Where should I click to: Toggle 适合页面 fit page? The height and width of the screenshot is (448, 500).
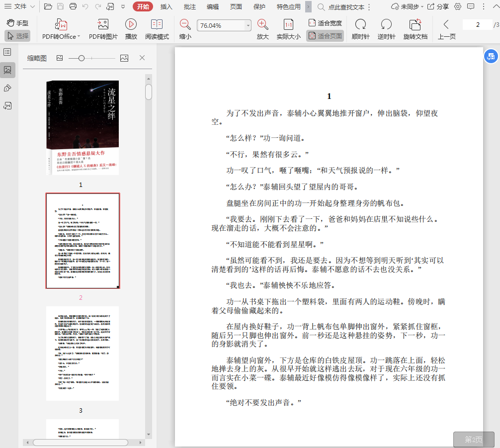pos(325,36)
